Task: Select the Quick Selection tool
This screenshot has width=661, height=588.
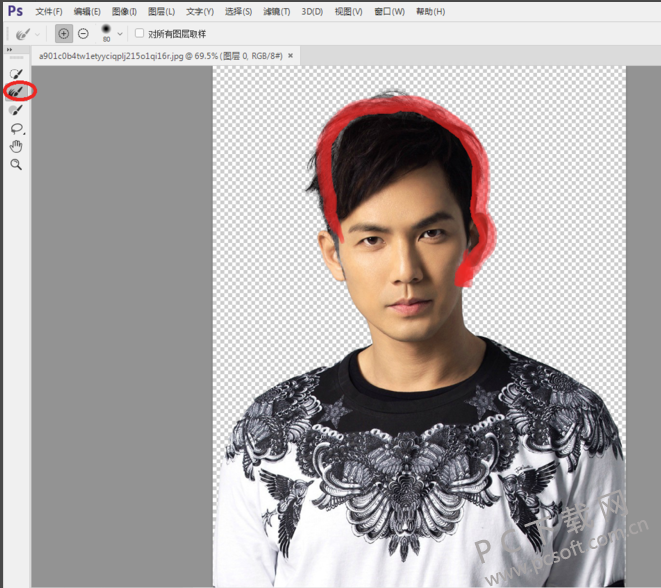Action: tap(15, 74)
